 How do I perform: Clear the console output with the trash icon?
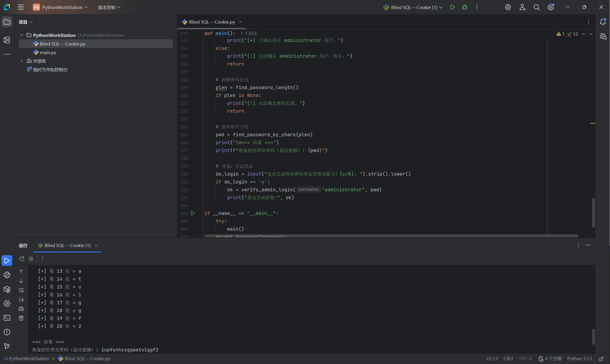click(21, 318)
